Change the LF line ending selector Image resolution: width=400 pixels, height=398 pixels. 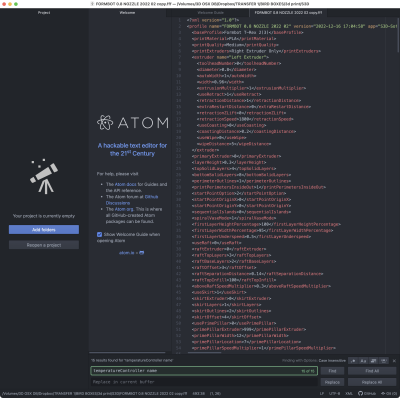coord(322,393)
